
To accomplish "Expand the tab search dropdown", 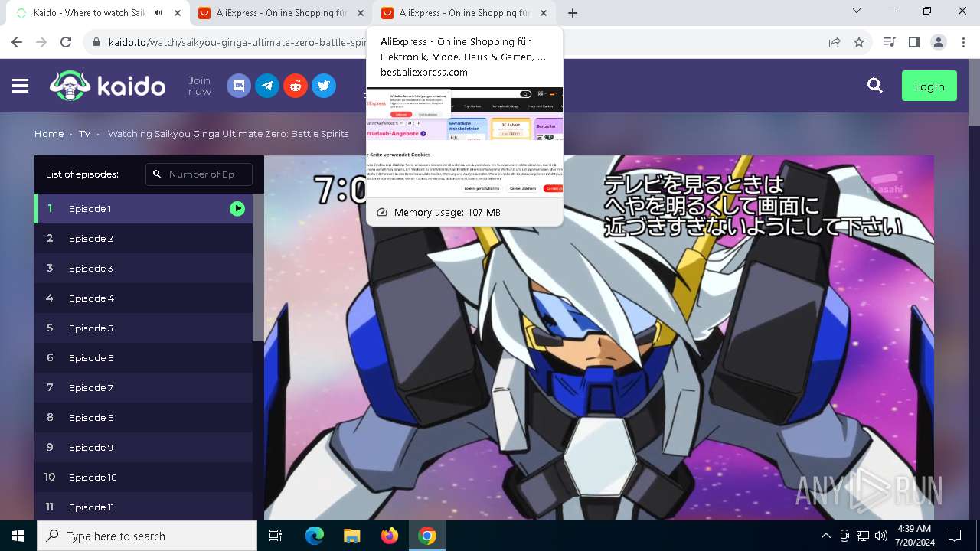I will (857, 11).
